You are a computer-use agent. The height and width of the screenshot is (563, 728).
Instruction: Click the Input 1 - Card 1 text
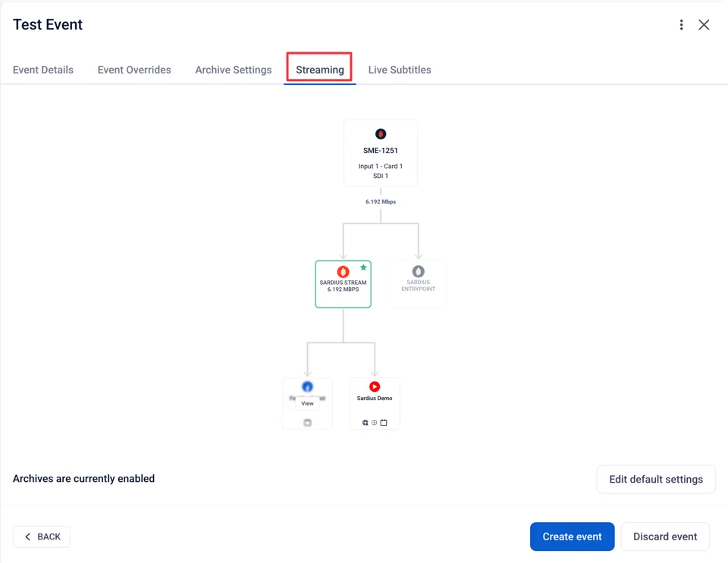click(x=381, y=166)
